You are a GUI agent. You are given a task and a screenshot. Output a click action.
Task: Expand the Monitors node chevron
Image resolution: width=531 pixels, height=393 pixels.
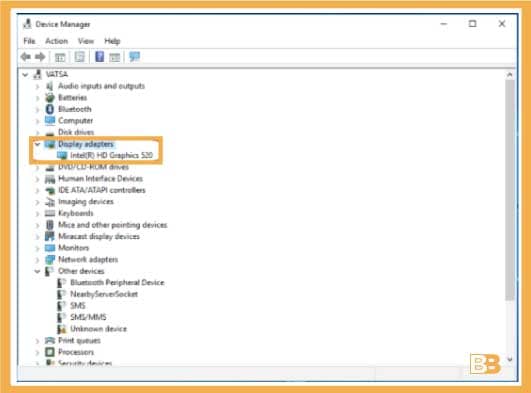tap(37, 248)
